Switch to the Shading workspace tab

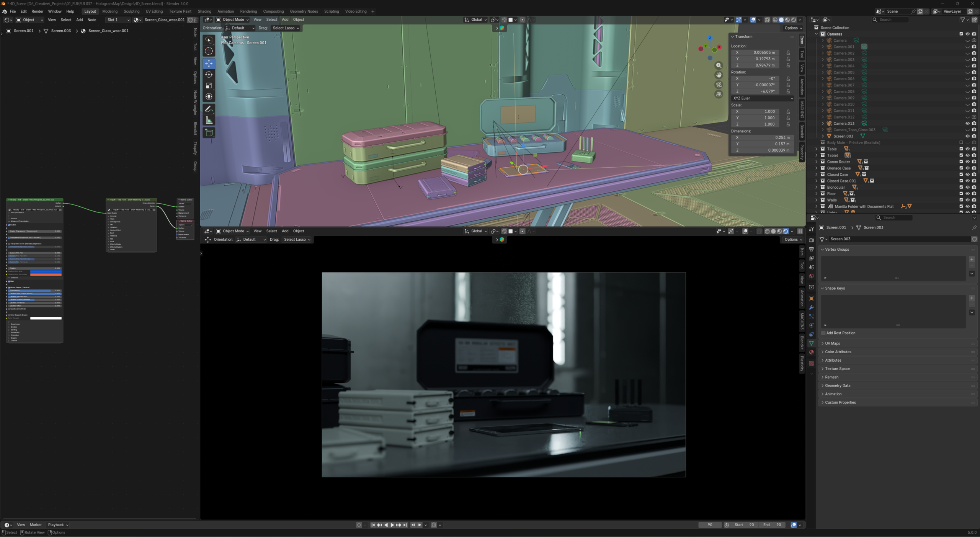point(204,11)
